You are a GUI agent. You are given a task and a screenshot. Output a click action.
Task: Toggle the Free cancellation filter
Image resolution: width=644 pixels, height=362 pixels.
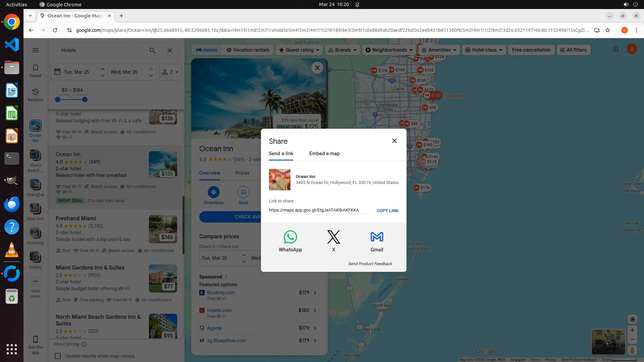pos(531,50)
